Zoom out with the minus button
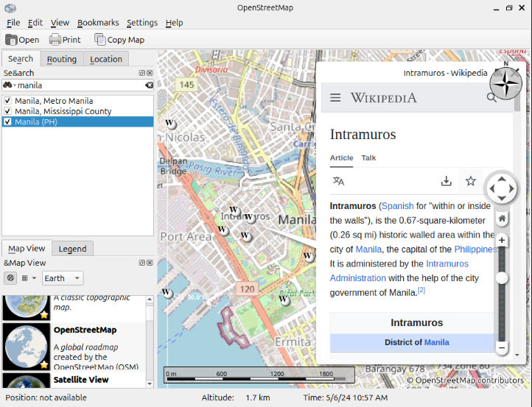This screenshot has width=532, height=407. (x=502, y=347)
